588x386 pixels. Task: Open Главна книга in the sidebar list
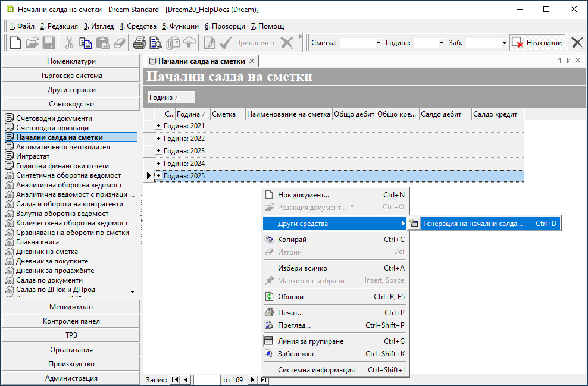point(38,242)
